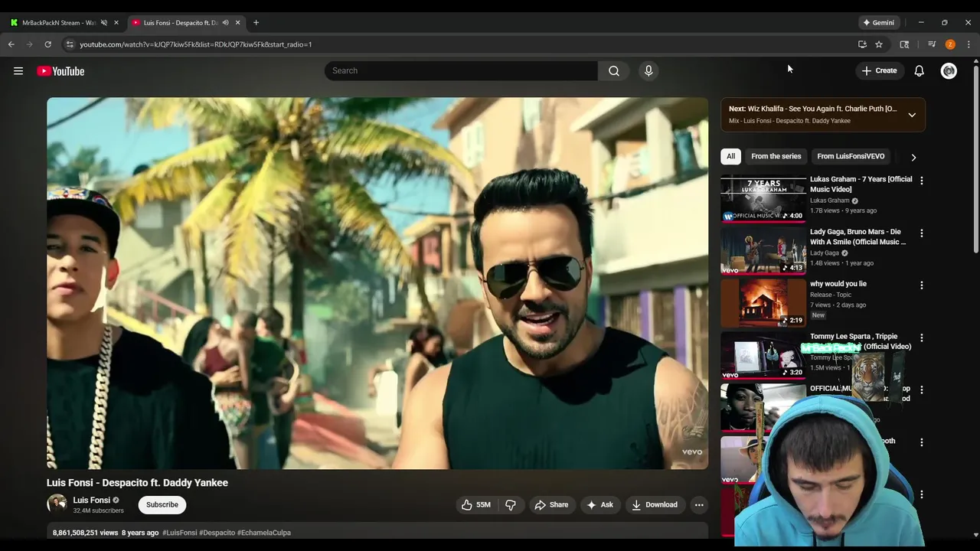Viewport: 980px width, 551px height.
Task: Open Tommy Lee Sparta video thumbnail
Action: click(x=763, y=356)
